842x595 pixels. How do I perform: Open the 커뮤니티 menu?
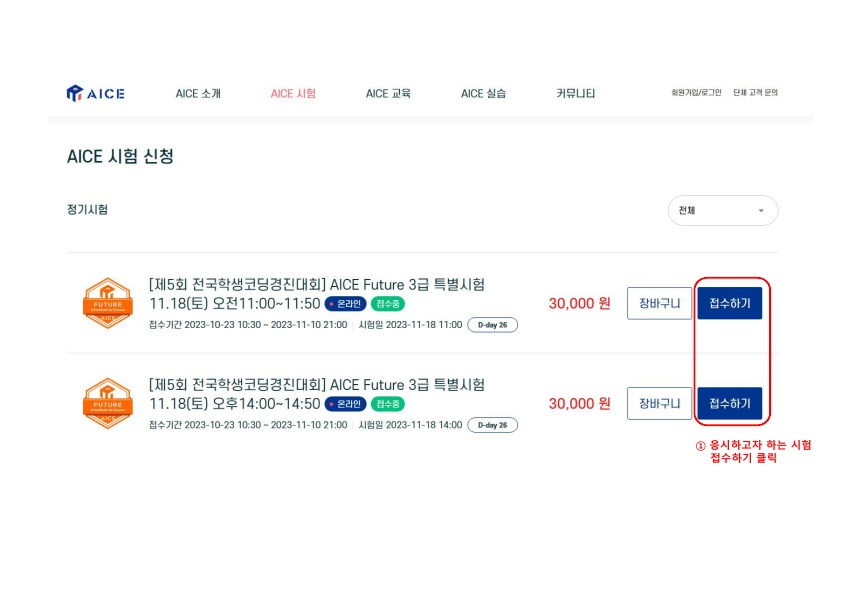coord(575,94)
